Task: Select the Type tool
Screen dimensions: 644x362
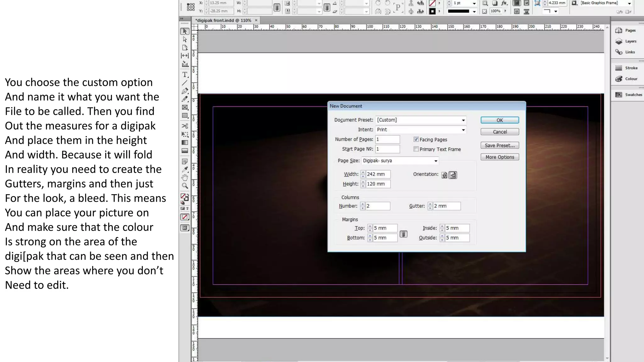Action: 185,75
